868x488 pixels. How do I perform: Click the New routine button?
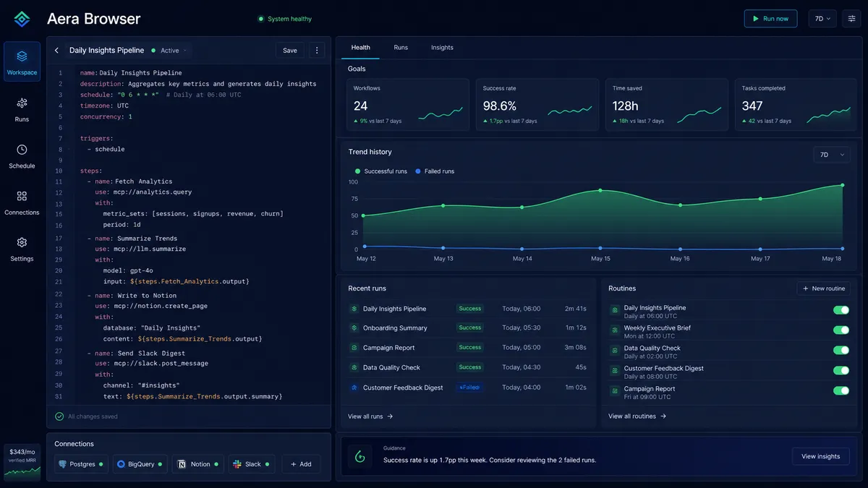click(x=823, y=288)
